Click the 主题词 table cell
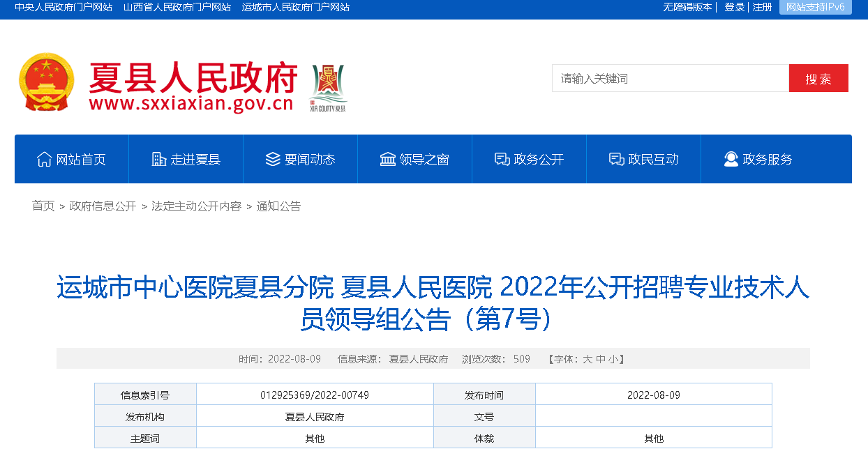The height and width of the screenshot is (465, 868). click(x=145, y=439)
